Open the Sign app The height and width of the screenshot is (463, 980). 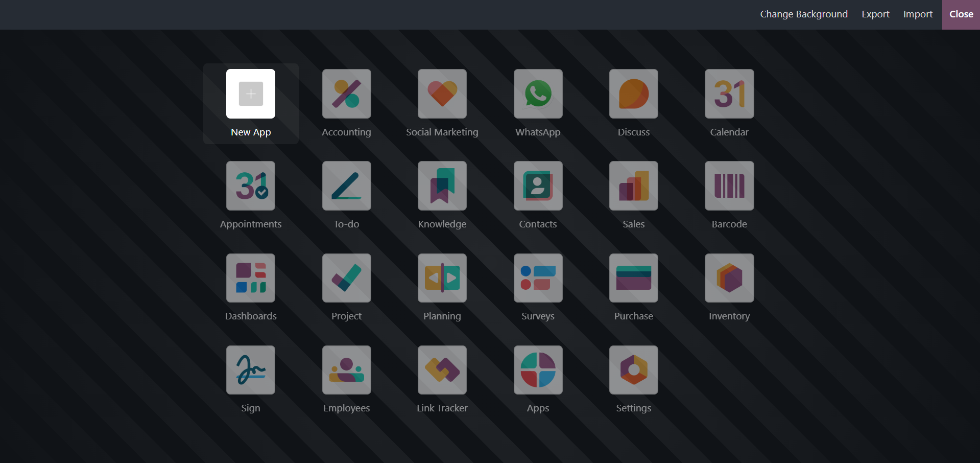click(x=251, y=370)
